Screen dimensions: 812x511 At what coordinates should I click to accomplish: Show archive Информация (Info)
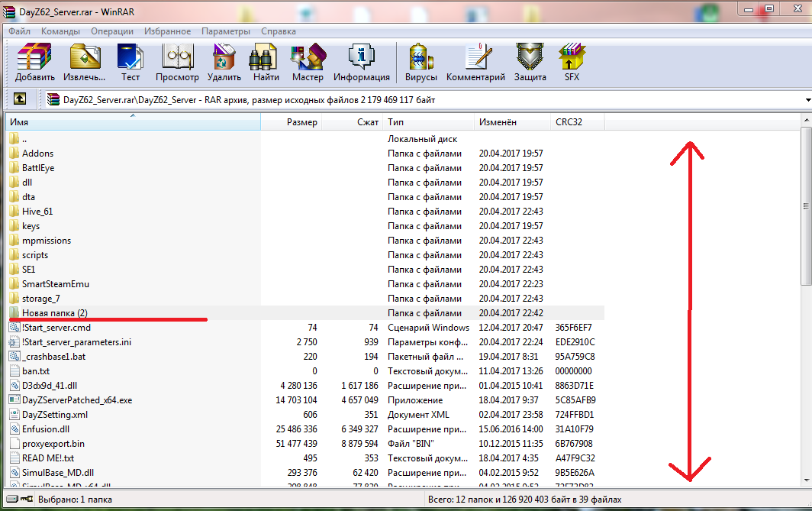point(361,62)
